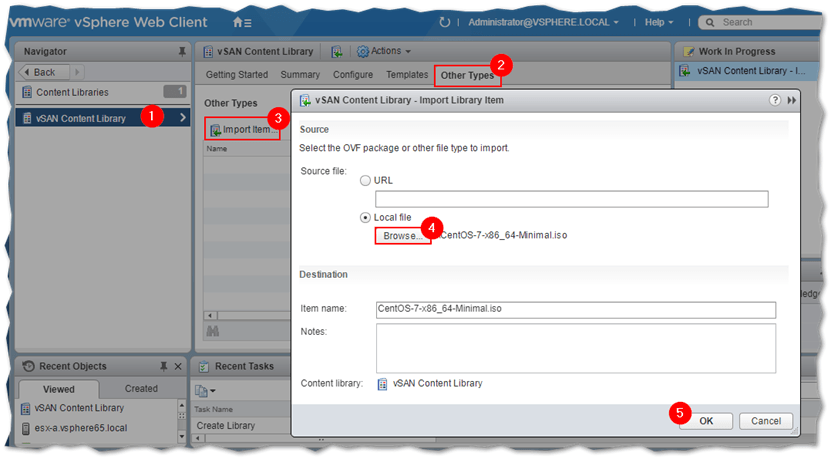The image size is (831, 459).
Task: Click the Work In Progress panel icon
Action: coord(688,51)
